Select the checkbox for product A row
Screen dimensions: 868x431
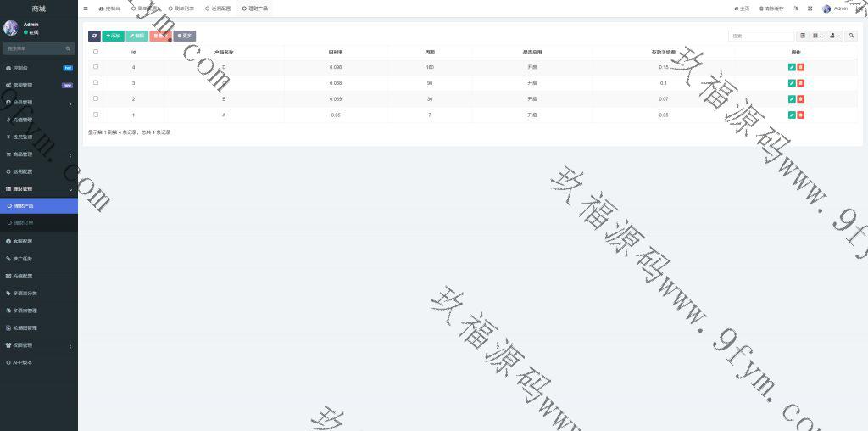[x=96, y=114]
